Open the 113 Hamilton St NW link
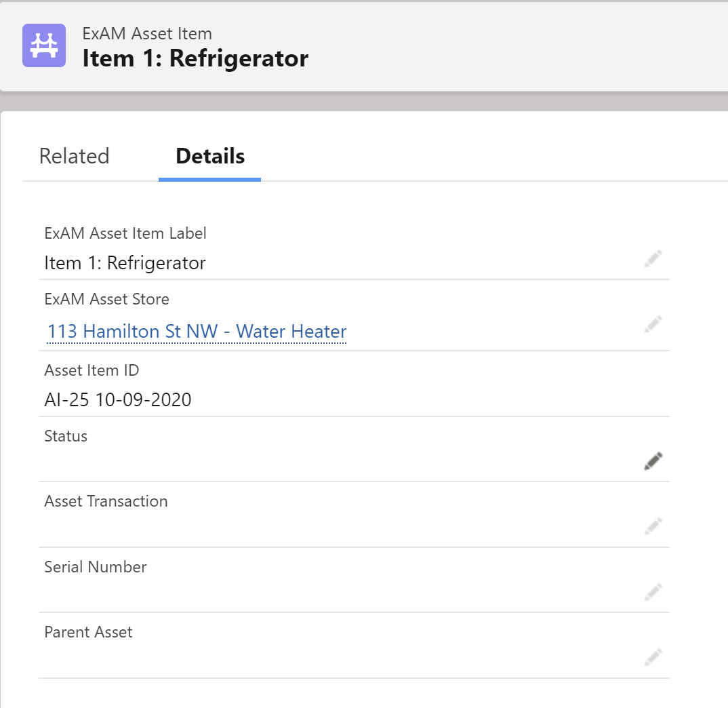Image resolution: width=728 pixels, height=708 pixels. pyautogui.click(x=197, y=332)
